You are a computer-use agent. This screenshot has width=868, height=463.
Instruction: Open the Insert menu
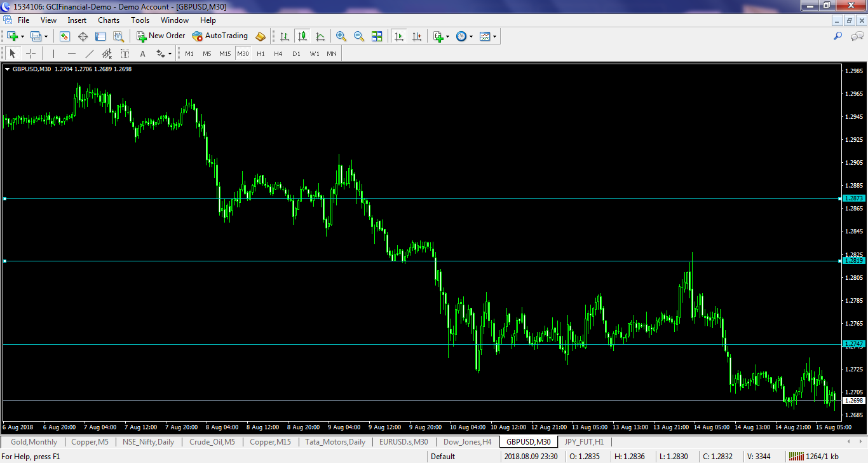pos(77,20)
